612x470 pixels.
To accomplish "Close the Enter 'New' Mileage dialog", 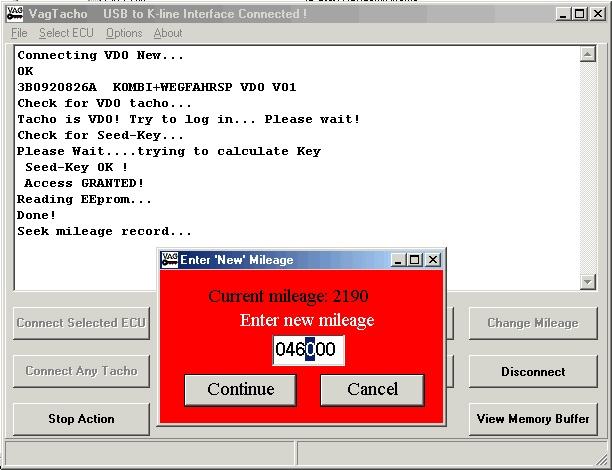I will (433, 260).
